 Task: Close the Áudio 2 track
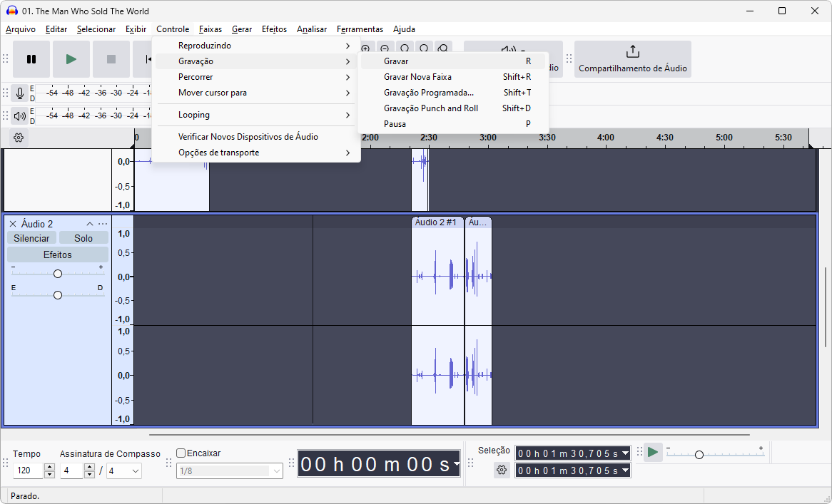(13, 224)
